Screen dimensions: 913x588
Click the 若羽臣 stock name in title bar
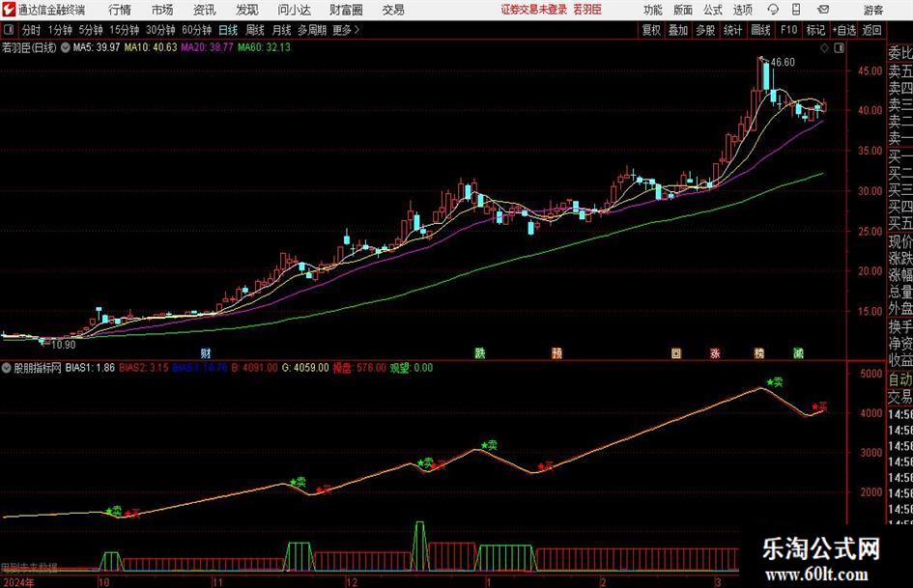tap(587, 10)
